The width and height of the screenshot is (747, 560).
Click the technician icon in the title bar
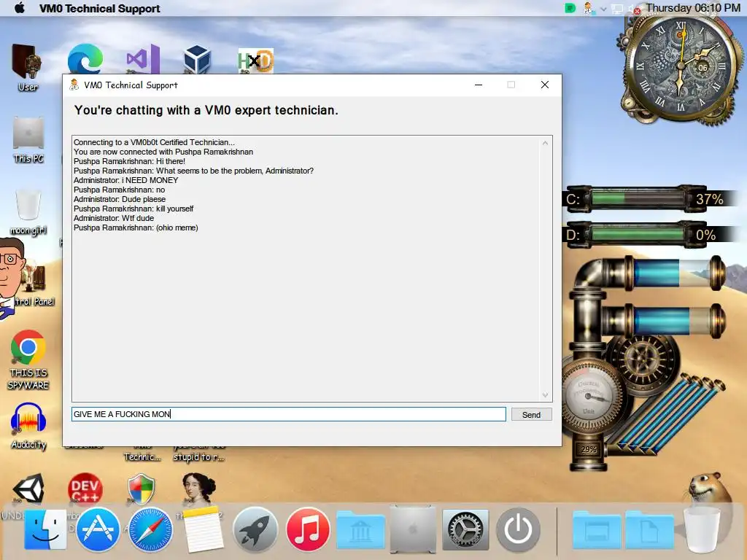[74, 85]
